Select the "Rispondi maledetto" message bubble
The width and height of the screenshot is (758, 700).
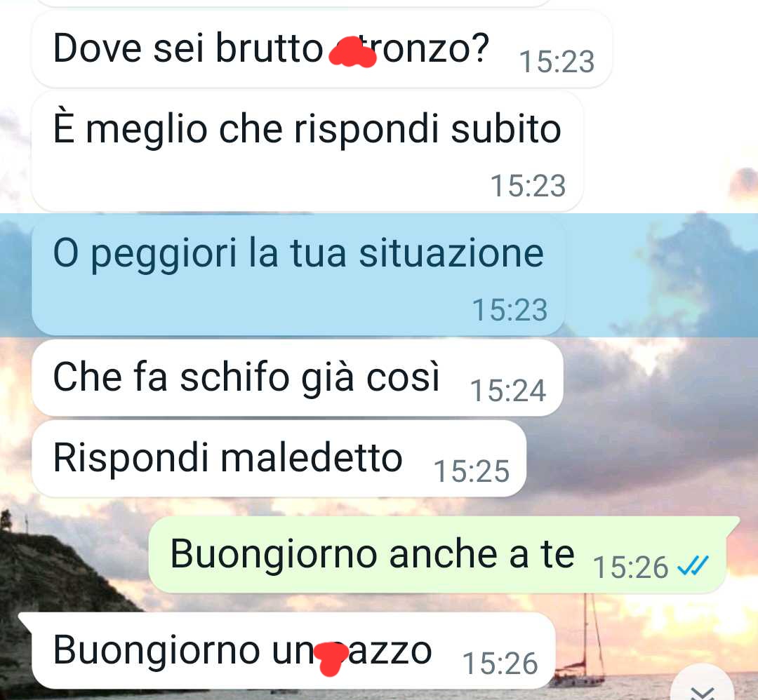point(279,459)
